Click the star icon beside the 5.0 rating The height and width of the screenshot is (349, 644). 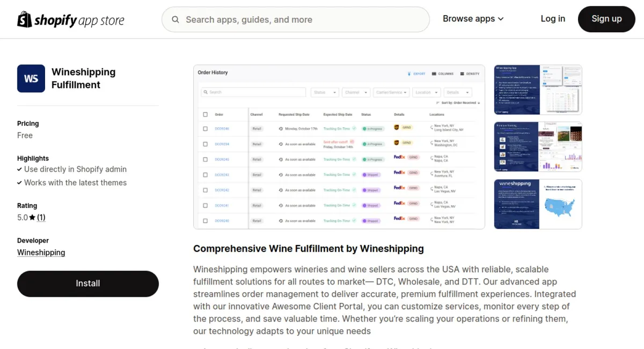click(x=32, y=217)
